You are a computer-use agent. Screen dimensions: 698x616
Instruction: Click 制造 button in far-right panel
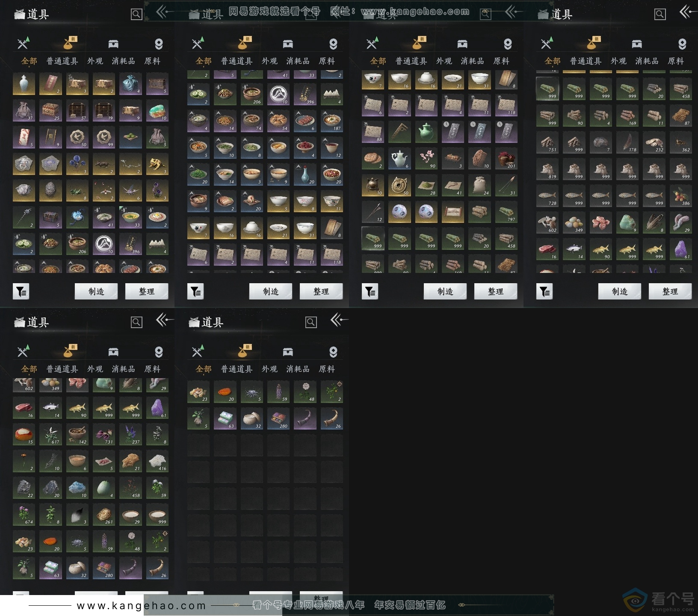coord(620,291)
